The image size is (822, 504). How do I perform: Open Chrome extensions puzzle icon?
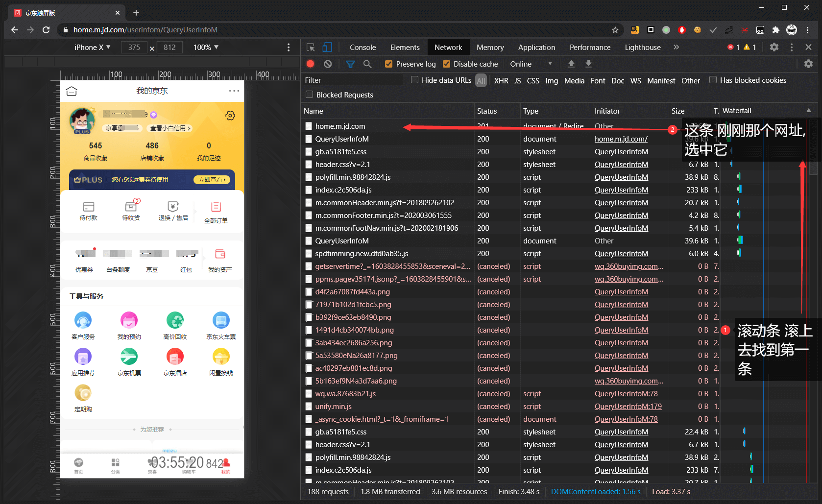776,30
